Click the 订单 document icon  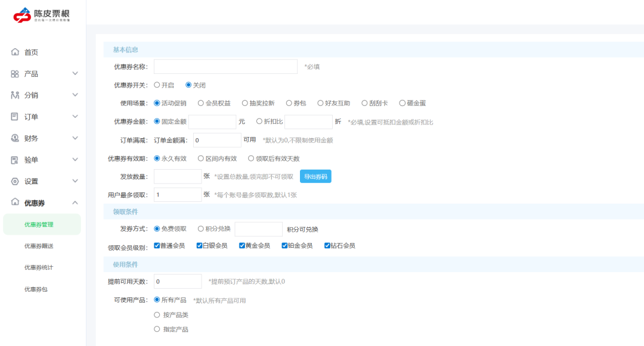(15, 117)
